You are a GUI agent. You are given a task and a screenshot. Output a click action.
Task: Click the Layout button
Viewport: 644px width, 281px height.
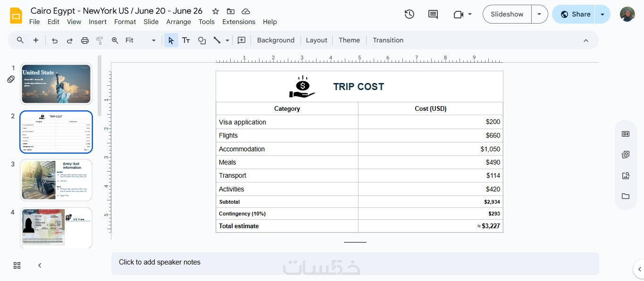(317, 40)
